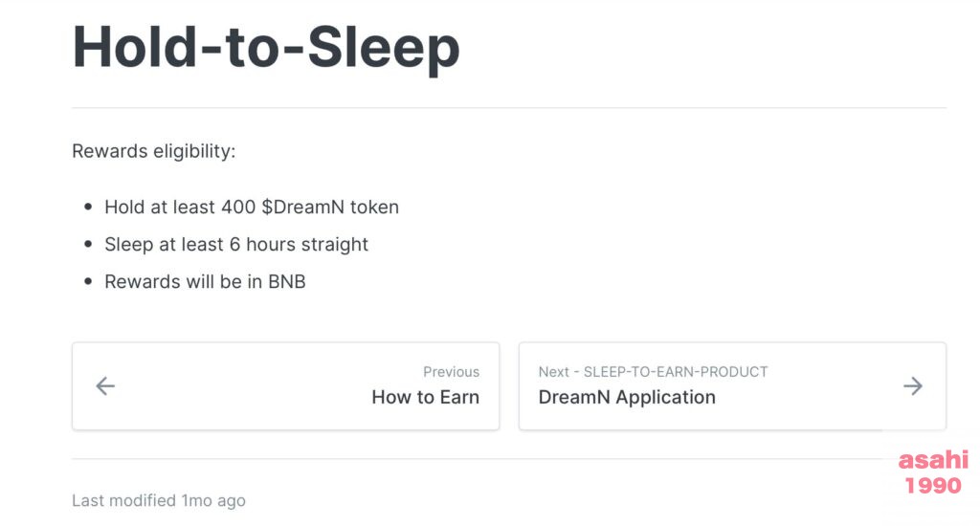Click the Rewards eligibility text
Screen dimensions: 980x526
pos(153,151)
